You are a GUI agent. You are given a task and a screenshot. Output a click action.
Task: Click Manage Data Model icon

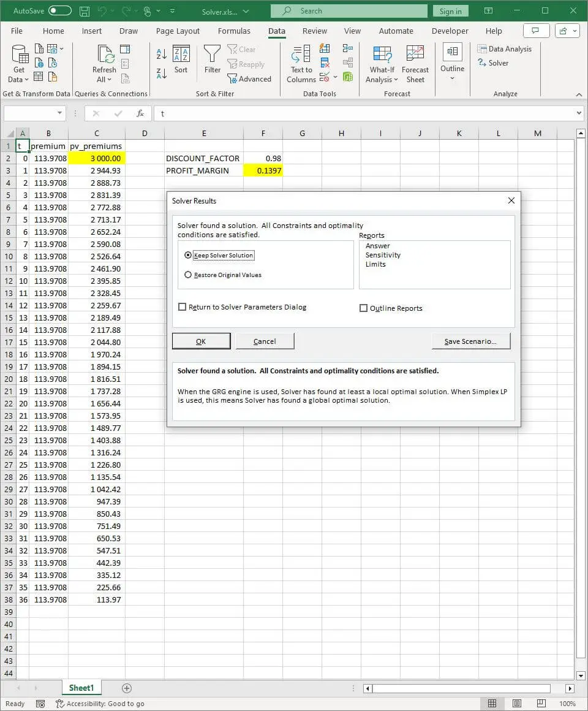coord(347,77)
